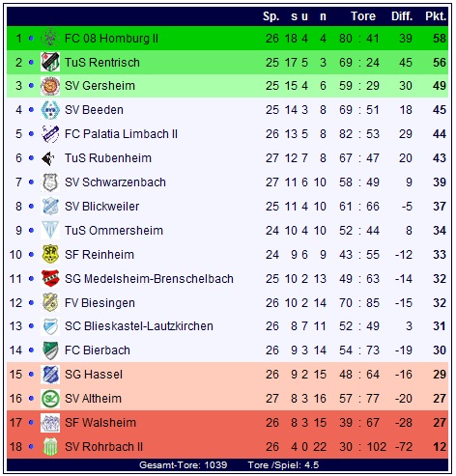This screenshot has width=456, height=476.
Task: Click the blue dot beside FC 08 Homburg II
Action: click(x=31, y=39)
